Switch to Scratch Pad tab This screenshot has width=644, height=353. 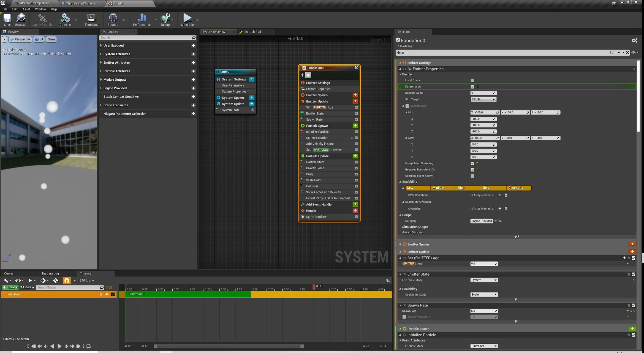tap(252, 32)
